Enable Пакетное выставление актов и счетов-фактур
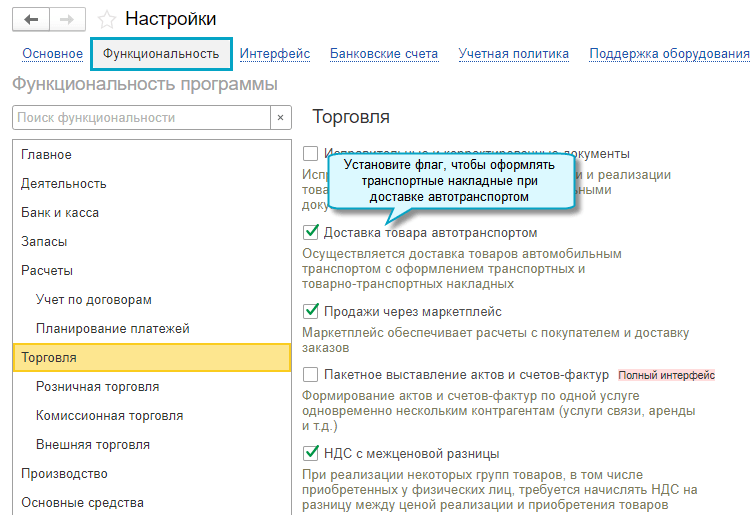Viewport: 752px width, 515px height. 311,375
